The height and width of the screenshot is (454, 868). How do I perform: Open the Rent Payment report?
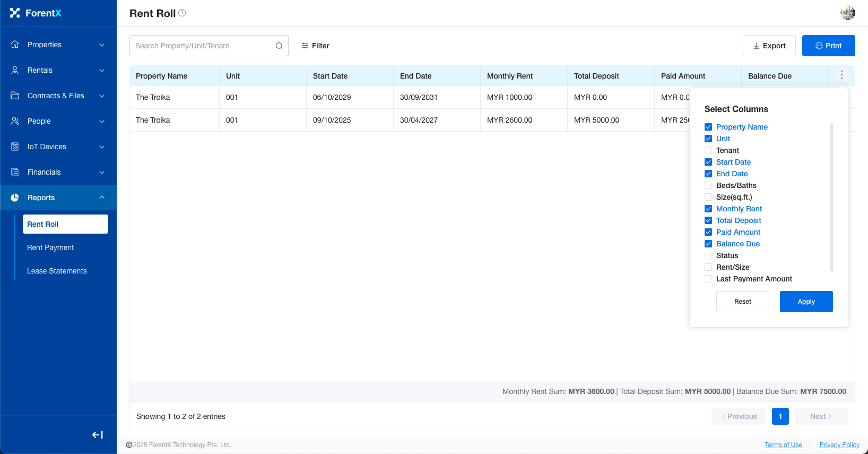[50, 247]
